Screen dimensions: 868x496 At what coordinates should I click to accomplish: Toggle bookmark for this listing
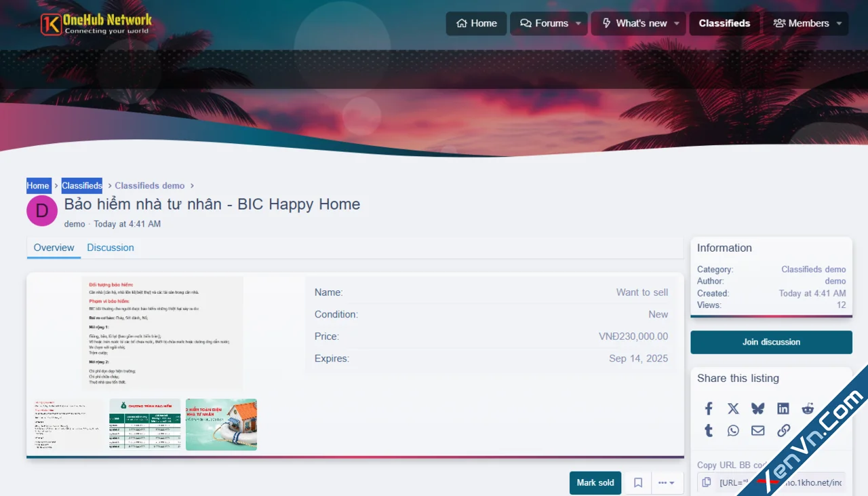637,483
